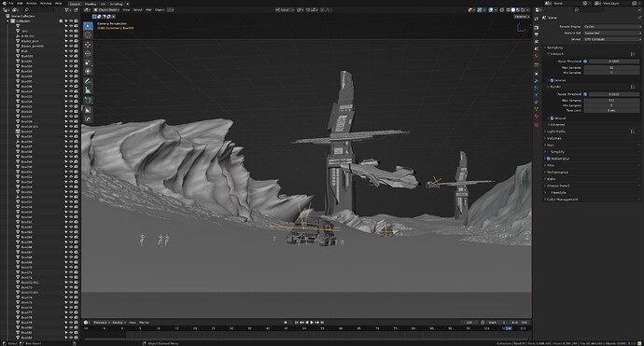
Task: Expand the Light Paths panel
Action: tap(555, 131)
